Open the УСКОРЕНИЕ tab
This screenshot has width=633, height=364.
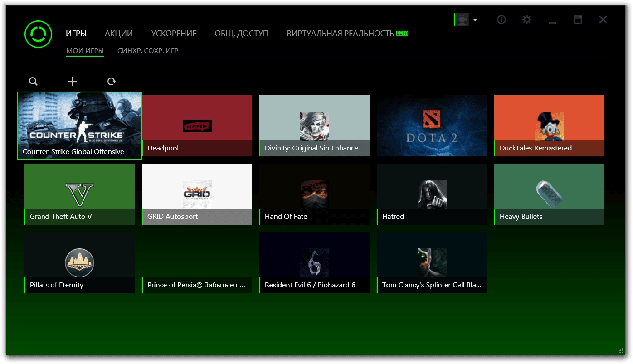(x=174, y=34)
